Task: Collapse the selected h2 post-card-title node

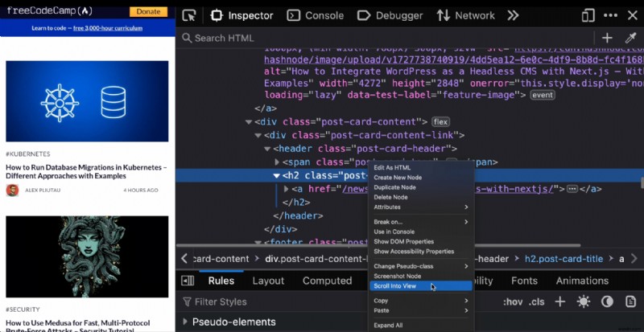Action: pos(277,175)
